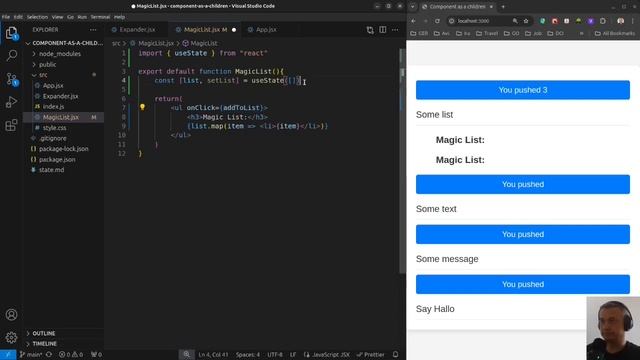Click 'You pushed' button above Say Hallo
The image size is (640, 360).
tap(523, 284)
